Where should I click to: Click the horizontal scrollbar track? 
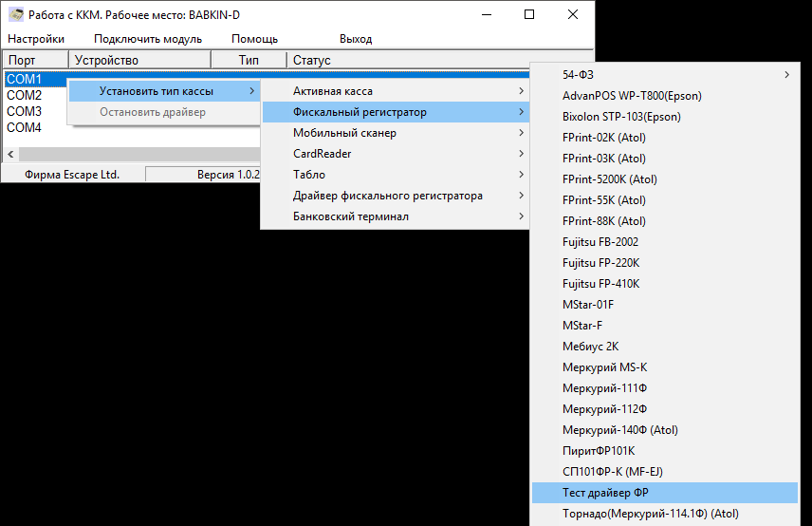(x=139, y=154)
